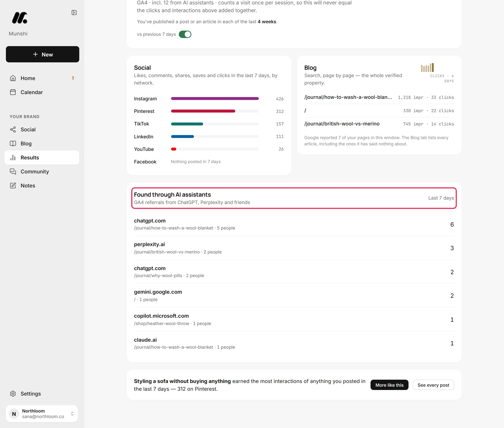This screenshot has height=428, width=504.
Task: Click the Pinterest red progress bar
Action: point(203,111)
